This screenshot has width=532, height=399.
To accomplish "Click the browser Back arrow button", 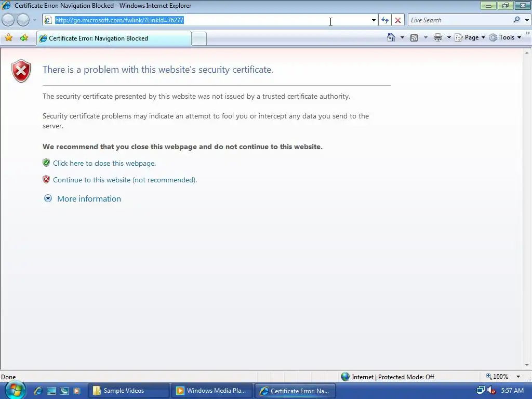I will (8, 20).
